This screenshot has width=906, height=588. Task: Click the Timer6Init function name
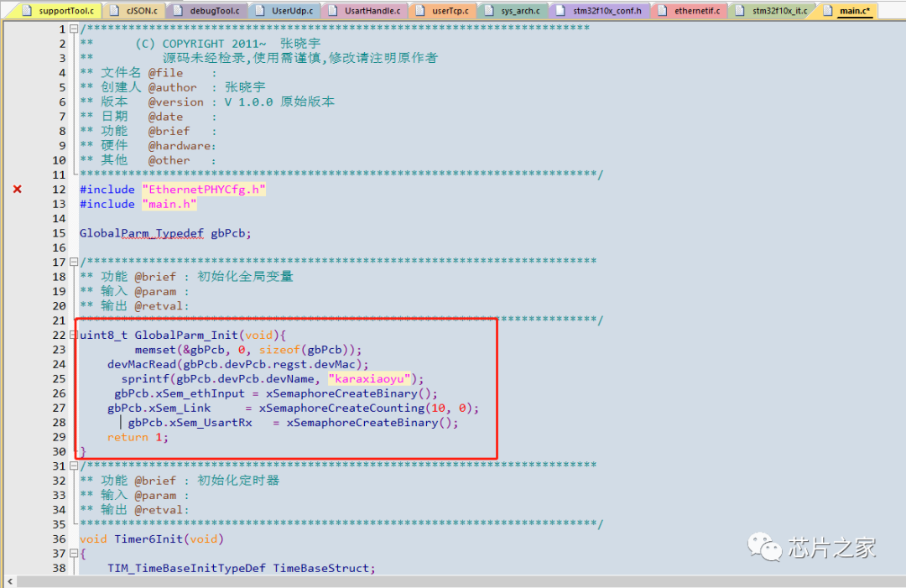click(148, 539)
